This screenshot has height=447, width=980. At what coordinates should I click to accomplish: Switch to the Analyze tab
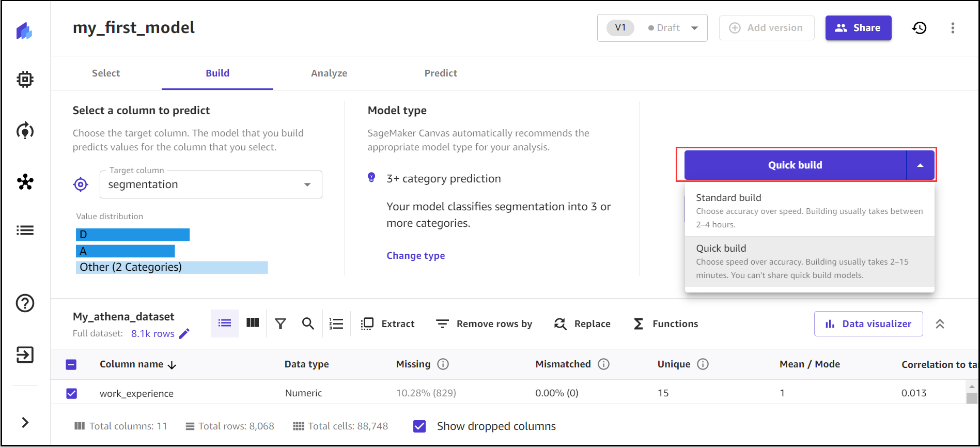329,73
